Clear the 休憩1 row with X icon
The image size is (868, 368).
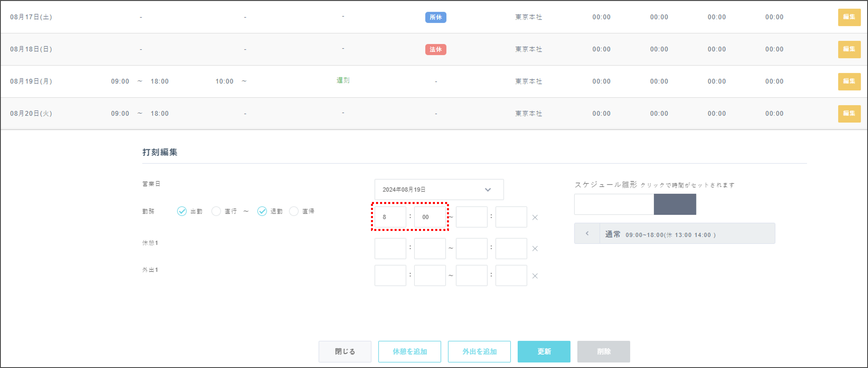pos(535,248)
